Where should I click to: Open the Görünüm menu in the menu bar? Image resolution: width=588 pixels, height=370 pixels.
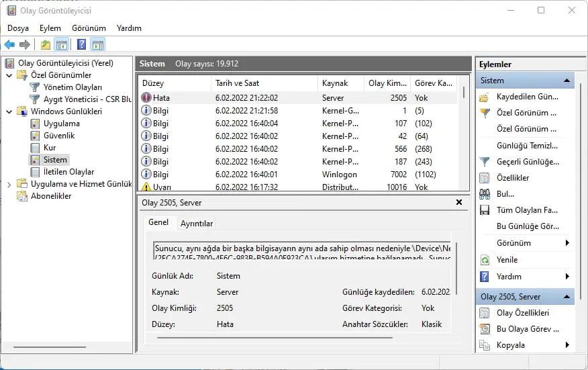(89, 28)
